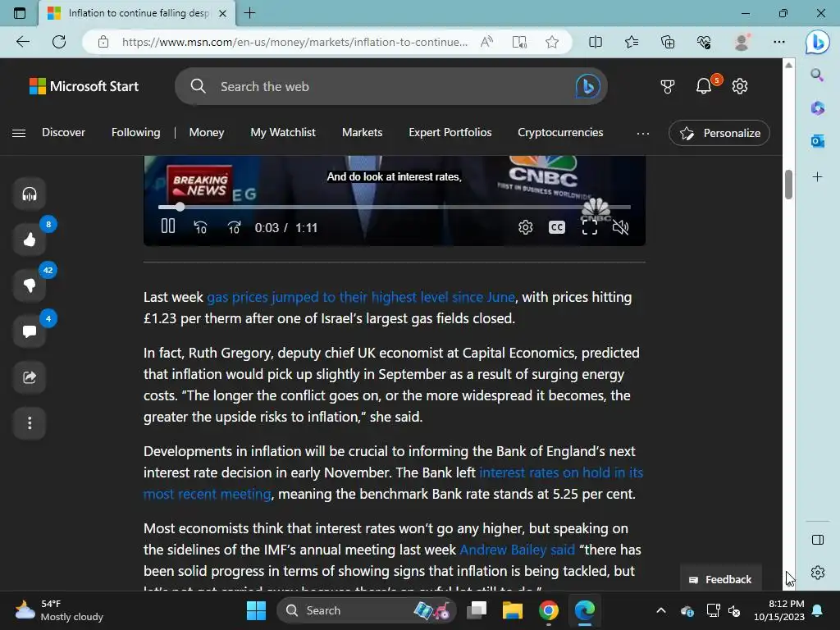The image size is (840, 630).
Task: Enter Immersive Reader mode
Action: pos(519,42)
